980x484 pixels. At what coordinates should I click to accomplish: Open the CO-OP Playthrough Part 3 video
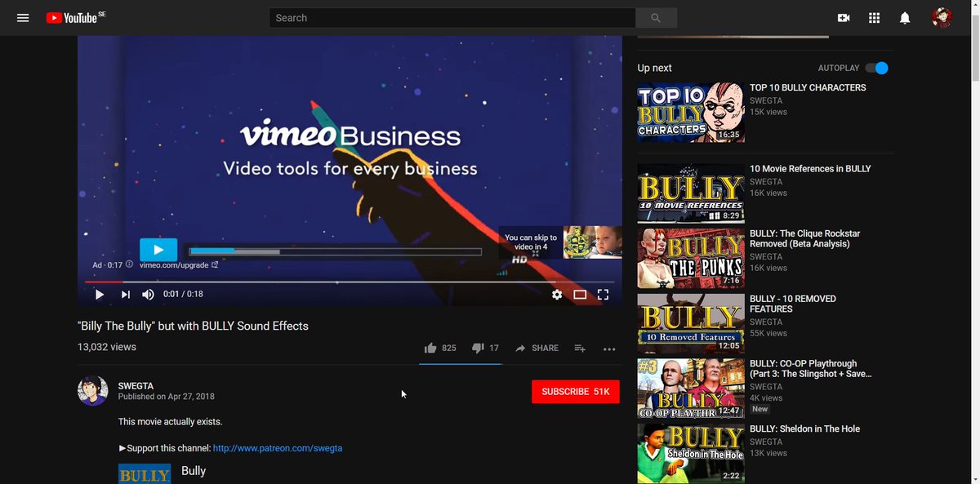(x=811, y=369)
